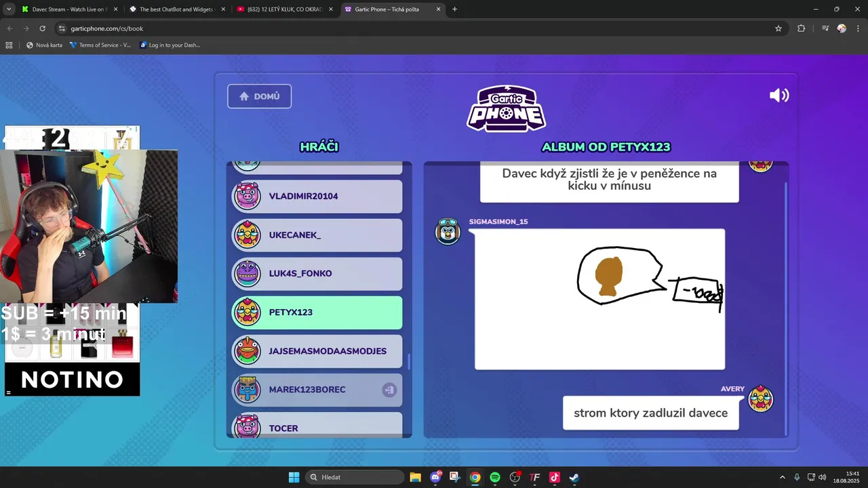
Task: Click LUK4S_FONKO's purple monster avatar
Action: (x=248, y=274)
